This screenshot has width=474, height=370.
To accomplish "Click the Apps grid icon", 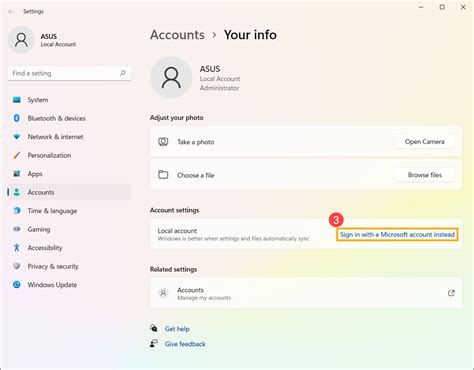I will tap(17, 174).
